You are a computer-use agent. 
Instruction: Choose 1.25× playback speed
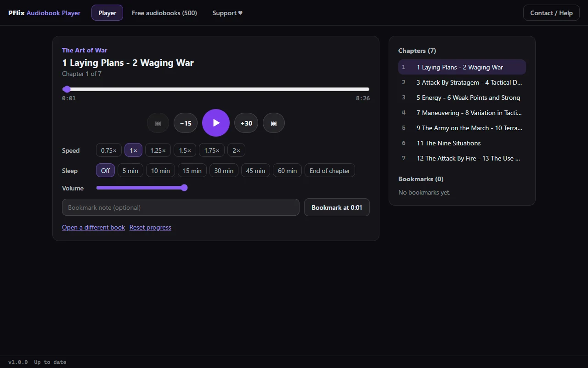(158, 150)
